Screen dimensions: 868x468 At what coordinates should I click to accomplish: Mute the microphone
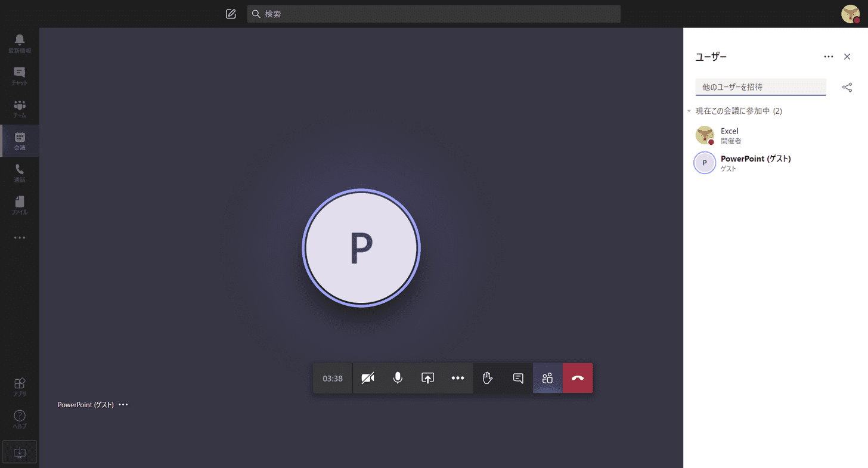pos(398,378)
